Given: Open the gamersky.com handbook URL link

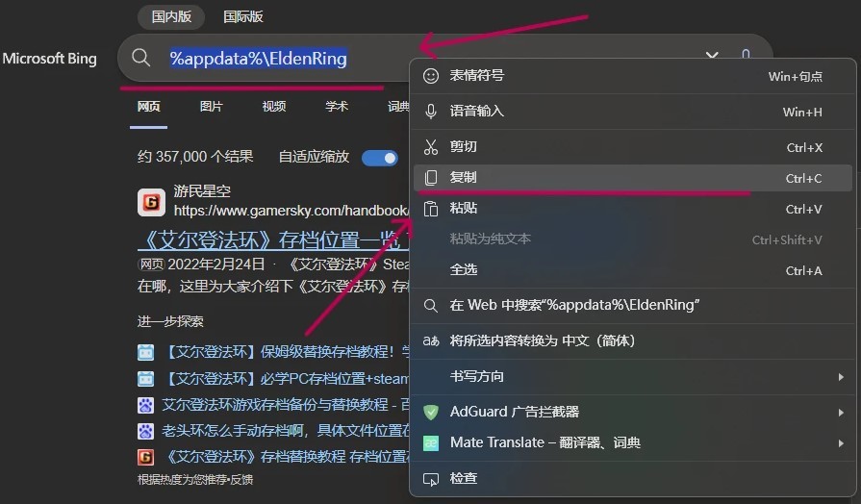Looking at the screenshot, I should coord(291,211).
